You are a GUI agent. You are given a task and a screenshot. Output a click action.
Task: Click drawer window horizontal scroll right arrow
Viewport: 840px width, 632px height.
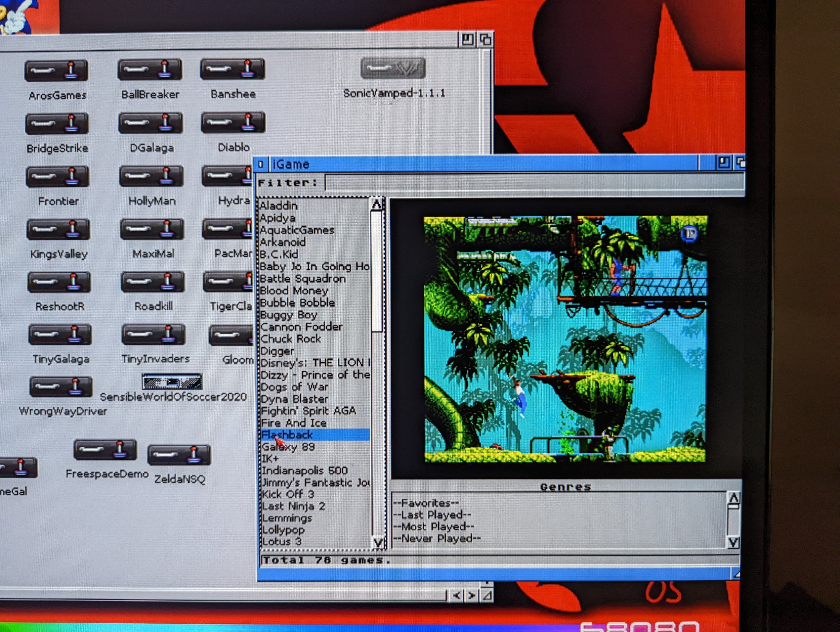[x=471, y=595]
